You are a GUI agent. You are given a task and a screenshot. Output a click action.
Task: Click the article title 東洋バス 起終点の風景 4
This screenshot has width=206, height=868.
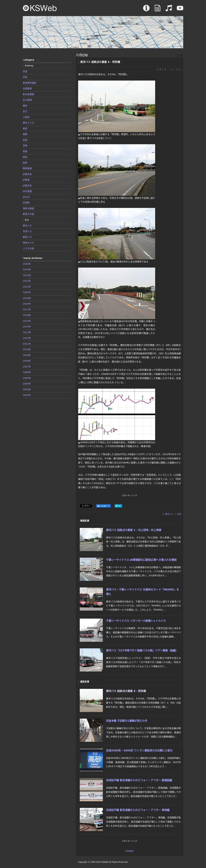click(100, 62)
